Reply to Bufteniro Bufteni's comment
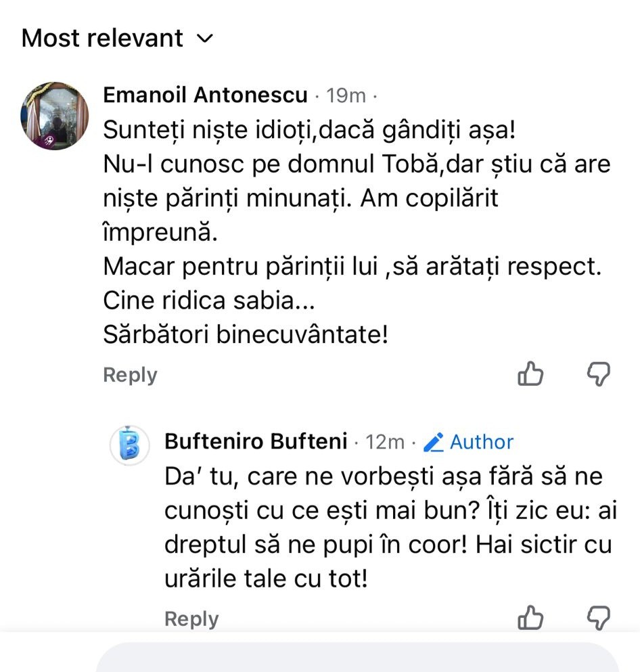Image resolution: width=640 pixels, height=672 pixels. pos(191,619)
